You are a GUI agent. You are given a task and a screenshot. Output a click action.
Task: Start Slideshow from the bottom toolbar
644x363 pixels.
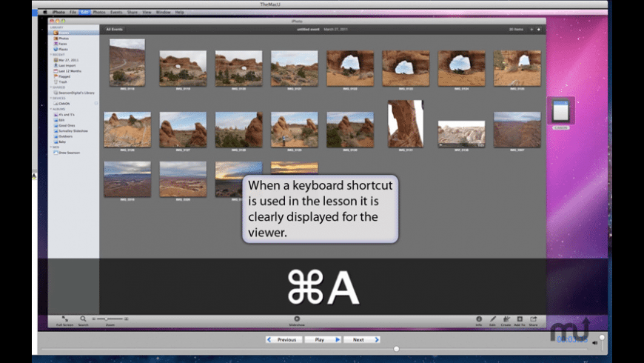pos(297,319)
